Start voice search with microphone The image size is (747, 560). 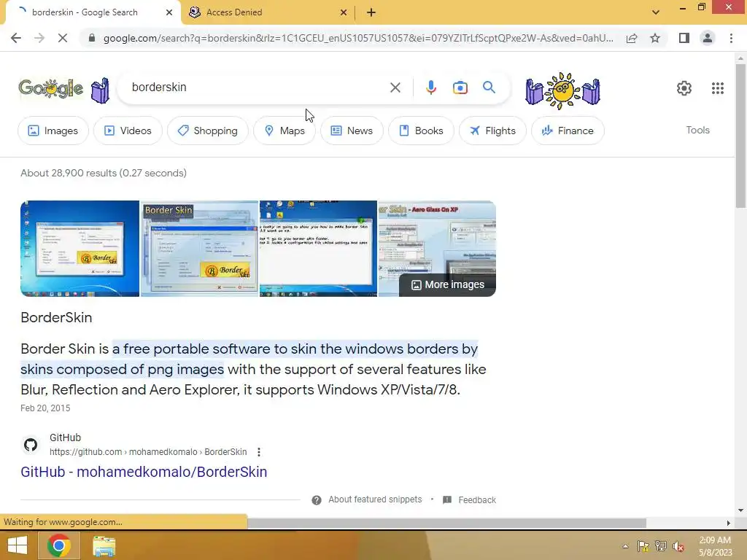[x=430, y=87]
